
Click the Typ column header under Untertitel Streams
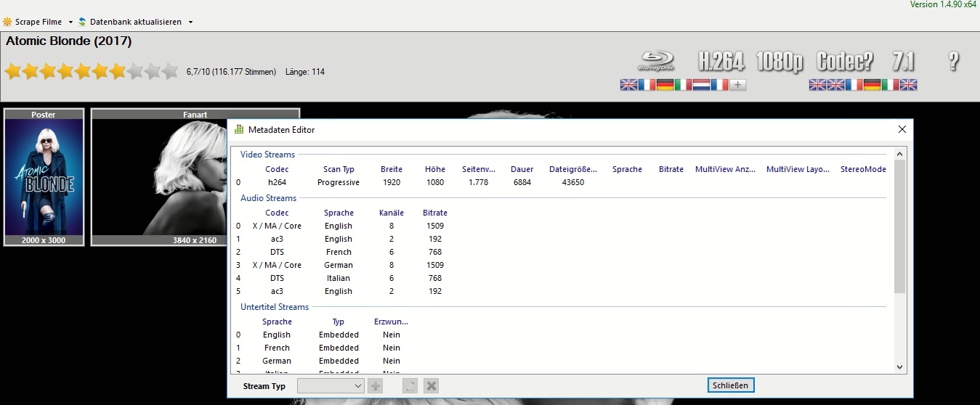(338, 322)
